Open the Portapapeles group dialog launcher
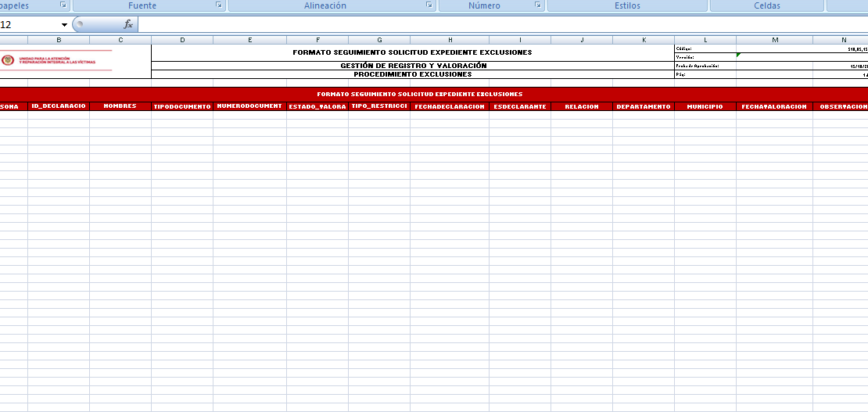The width and height of the screenshot is (868, 412). click(63, 5)
